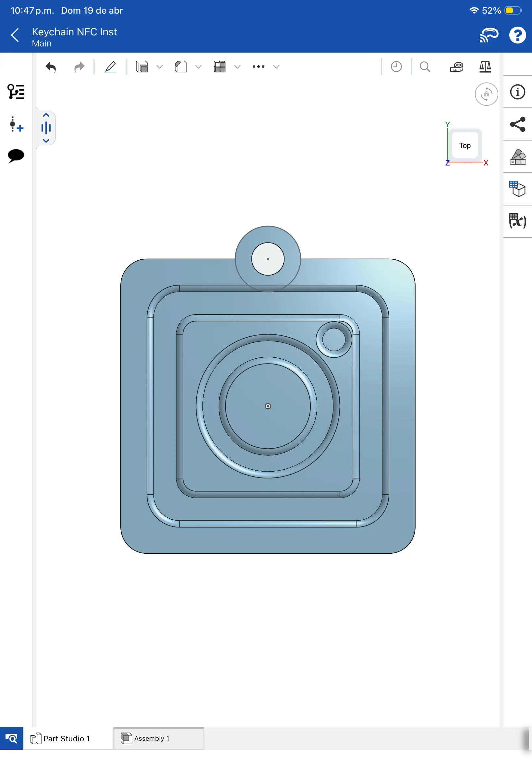Expand the Fillet tool dropdown
This screenshot has width=532, height=766.
click(198, 67)
